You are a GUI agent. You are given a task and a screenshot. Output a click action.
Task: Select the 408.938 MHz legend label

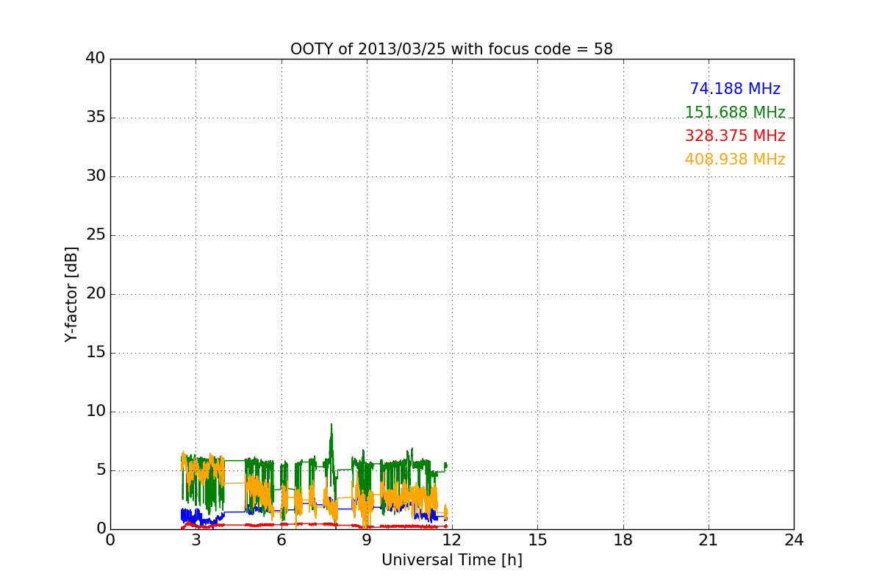[x=735, y=159]
